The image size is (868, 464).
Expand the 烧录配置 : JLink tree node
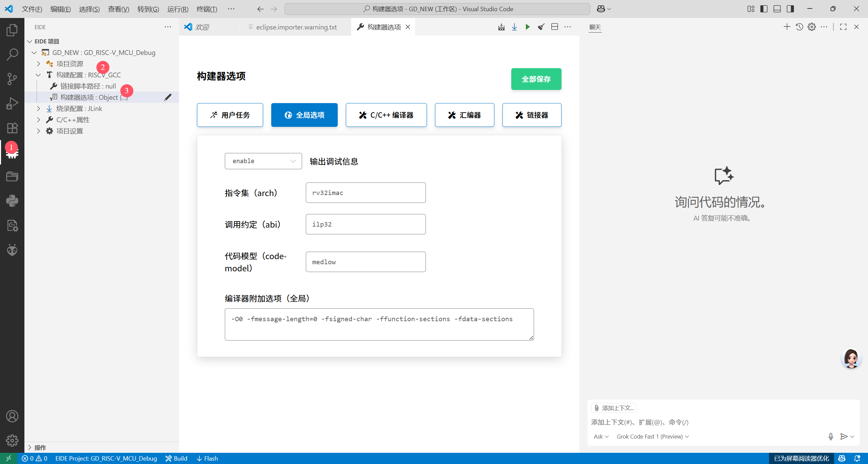38,109
